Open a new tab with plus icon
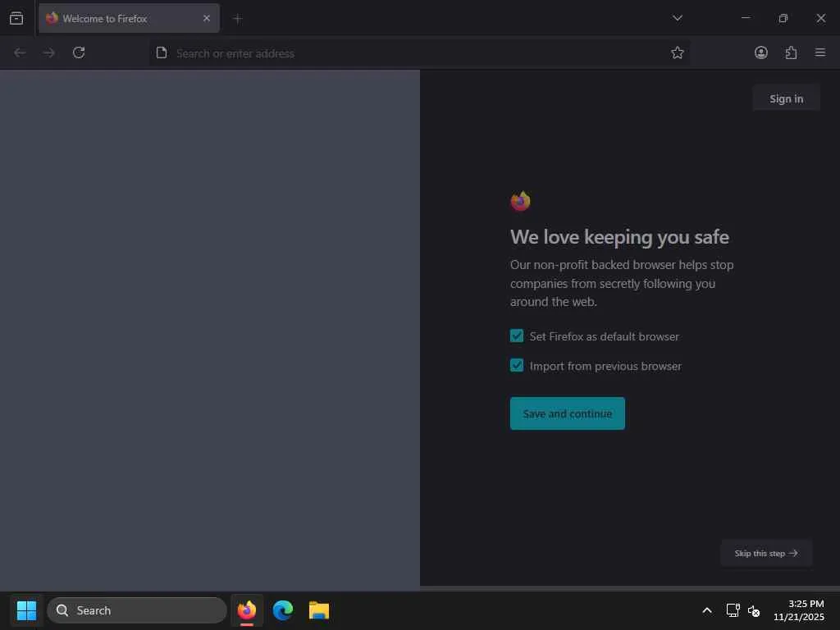This screenshot has height=630, width=840. (x=238, y=19)
